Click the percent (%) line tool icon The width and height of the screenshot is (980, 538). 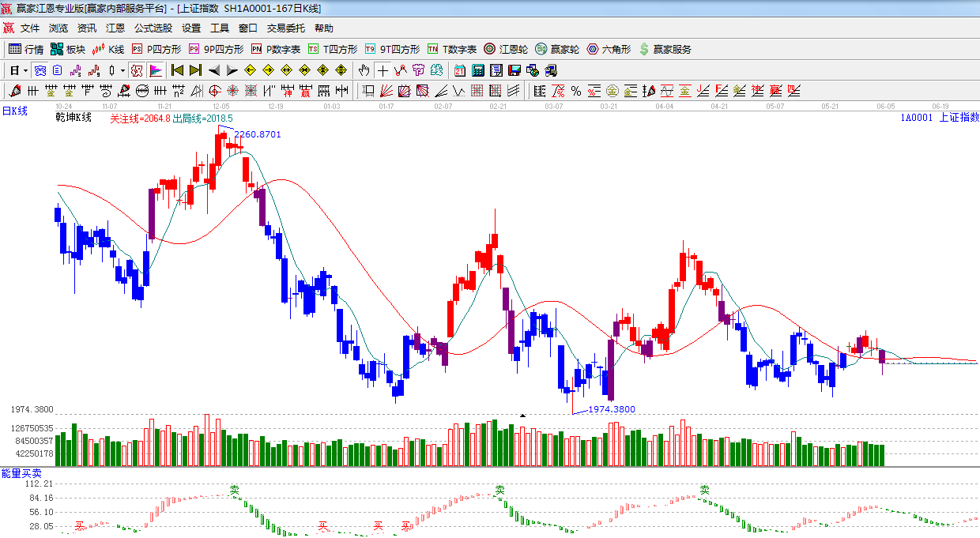point(576,91)
